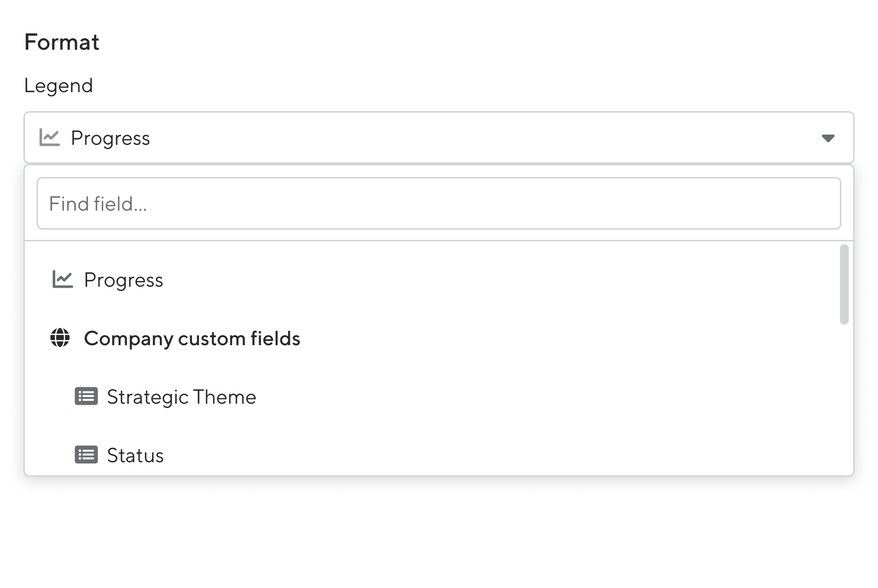Click the chart icon in the Legend box
Screen dimensions: 878x588
pyautogui.click(x=49, y=137)
